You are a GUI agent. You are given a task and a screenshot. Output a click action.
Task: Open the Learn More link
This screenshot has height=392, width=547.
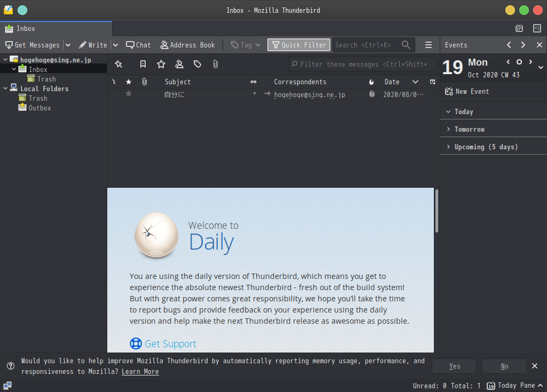140,372
